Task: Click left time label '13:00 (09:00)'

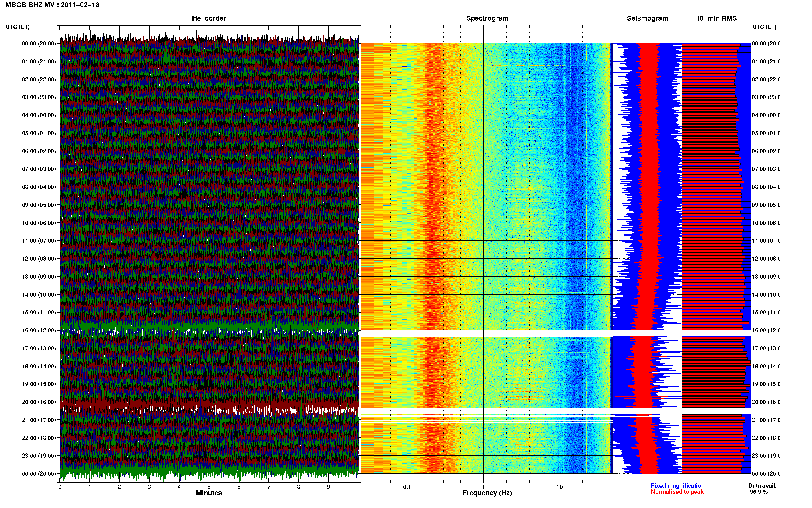Action: point(39,277)
